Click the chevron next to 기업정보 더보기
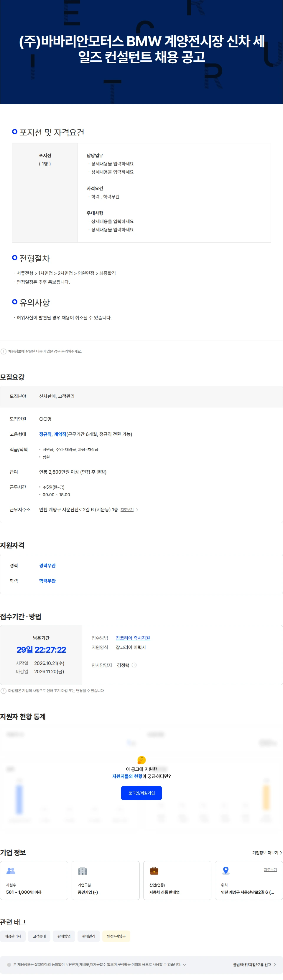 pos(281,853)
